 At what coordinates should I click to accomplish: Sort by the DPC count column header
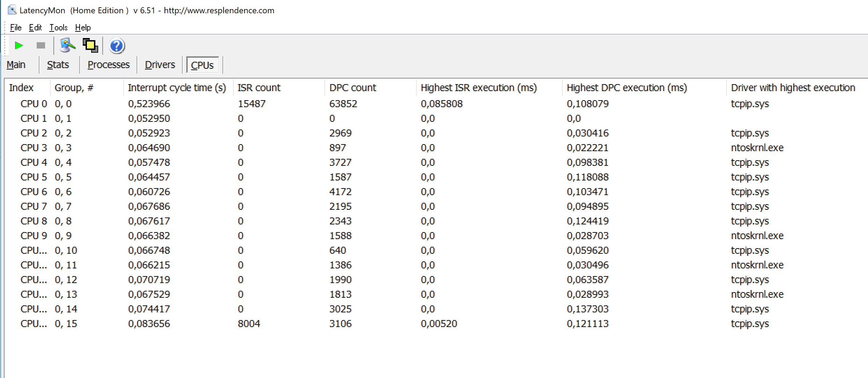coord(352,88)
